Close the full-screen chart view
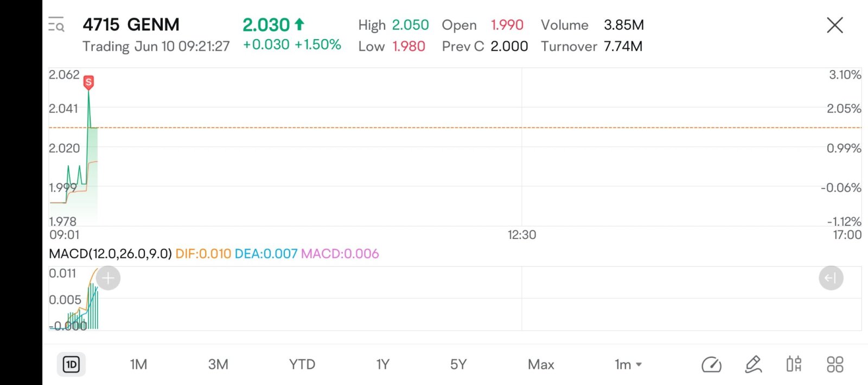 (x=834, y=25)
